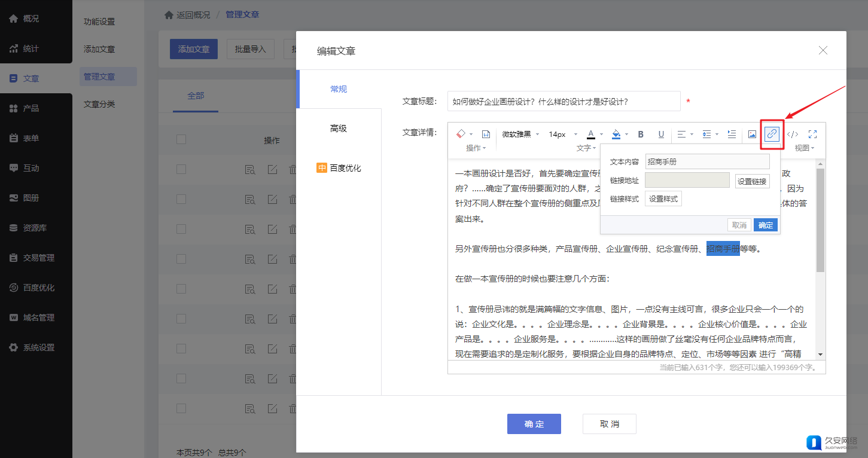Click the clipboard icon beside 表单
The width and height of the screenshot is (868, 458).
tap(13, 138)
